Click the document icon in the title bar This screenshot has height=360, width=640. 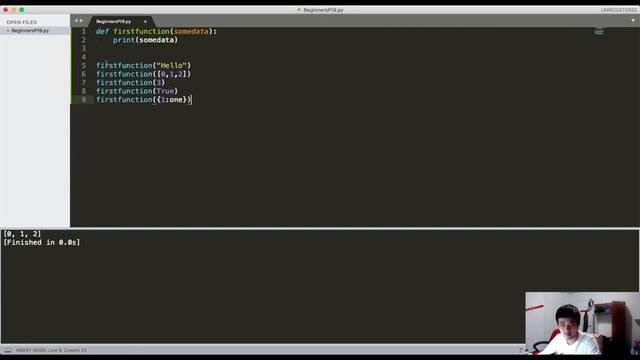[299, 10]
